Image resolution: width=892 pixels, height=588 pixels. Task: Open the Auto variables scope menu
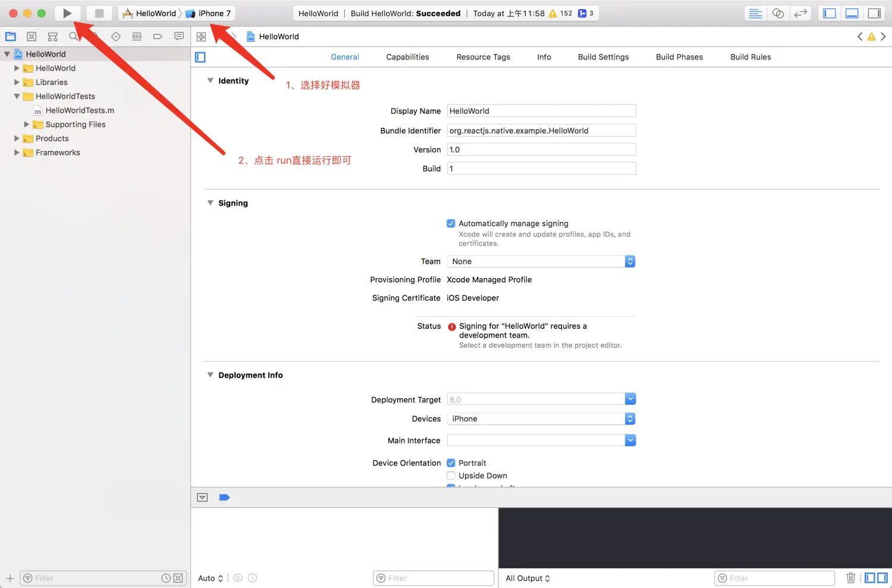pos(211,578)
